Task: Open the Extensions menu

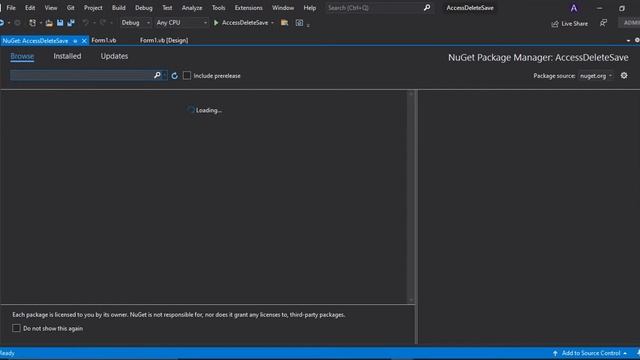Action: pos(249,8)
